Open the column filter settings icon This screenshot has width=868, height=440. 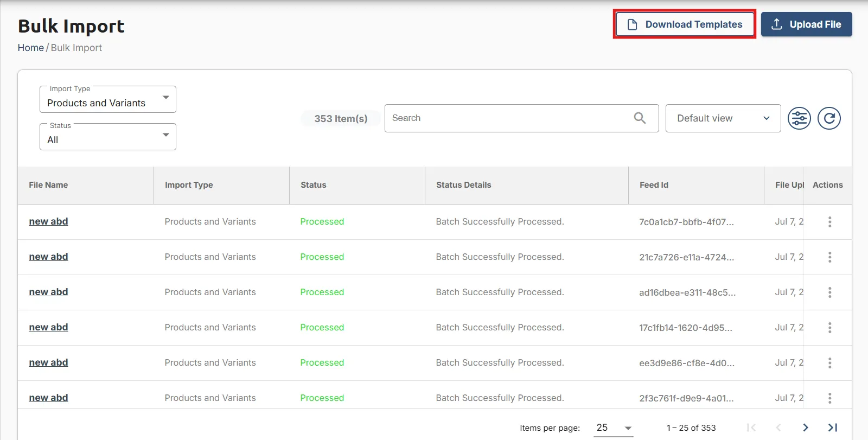[x=799, y=118]
